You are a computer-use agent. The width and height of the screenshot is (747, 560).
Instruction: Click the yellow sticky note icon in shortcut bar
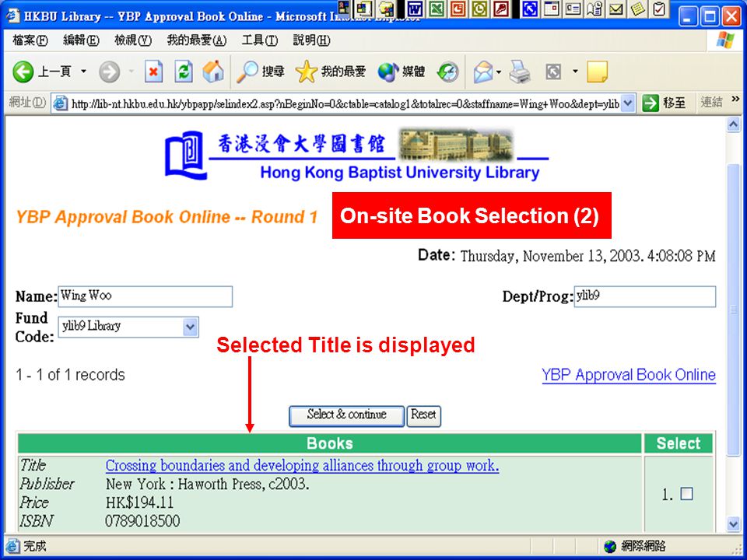click(638, 9)
